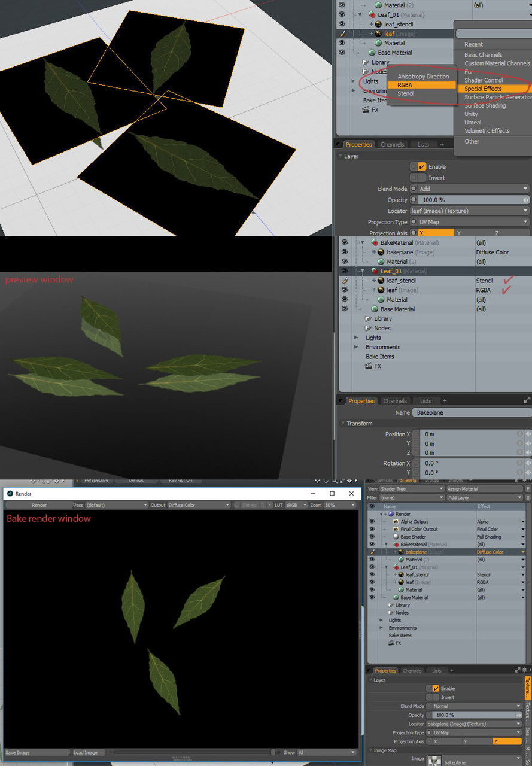This screenshot has width=532, height=766.
Task: Toggle the eye icon of Final Color Output
Action: point(372,529)
